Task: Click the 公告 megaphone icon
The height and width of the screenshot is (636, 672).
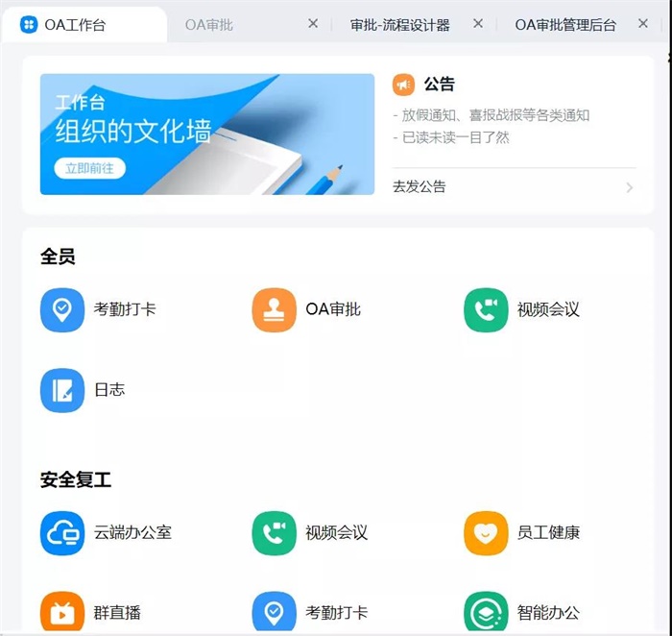Action: pyautogui.click(x=403, y=85)
